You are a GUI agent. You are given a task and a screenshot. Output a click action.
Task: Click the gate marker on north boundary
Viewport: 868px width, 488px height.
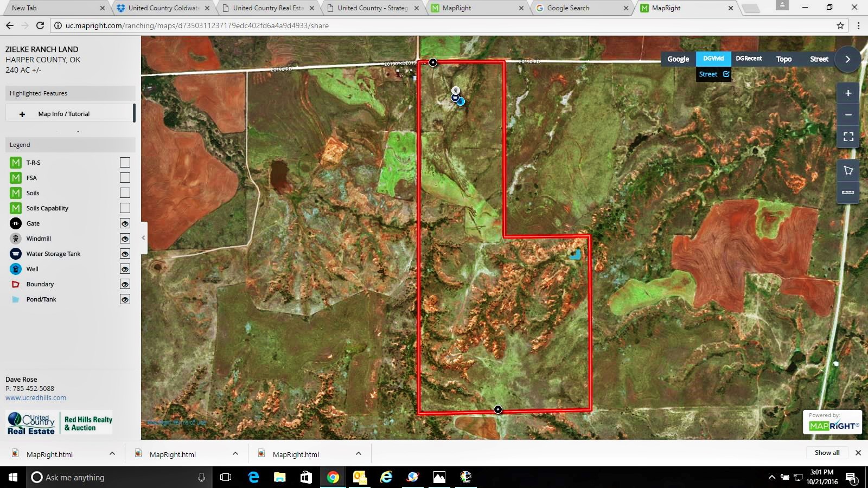click(x=433, y=62)
